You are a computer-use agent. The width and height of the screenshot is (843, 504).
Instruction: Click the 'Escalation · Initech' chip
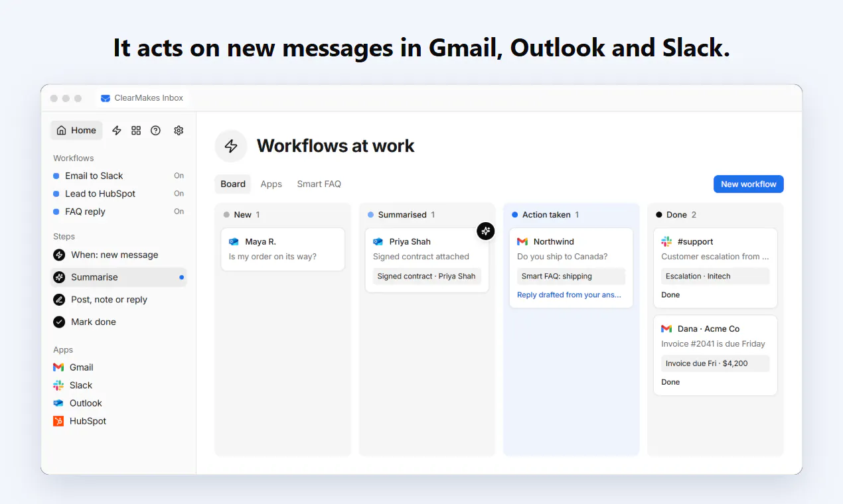pos(716,277)
